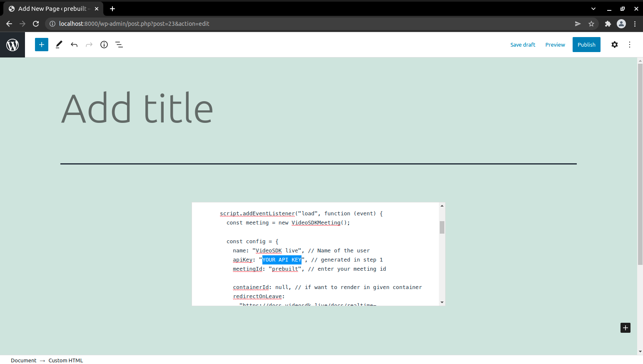Click the highlighted "YOUR API KEY" text
The image size is (643, 364).
[282, 260]
